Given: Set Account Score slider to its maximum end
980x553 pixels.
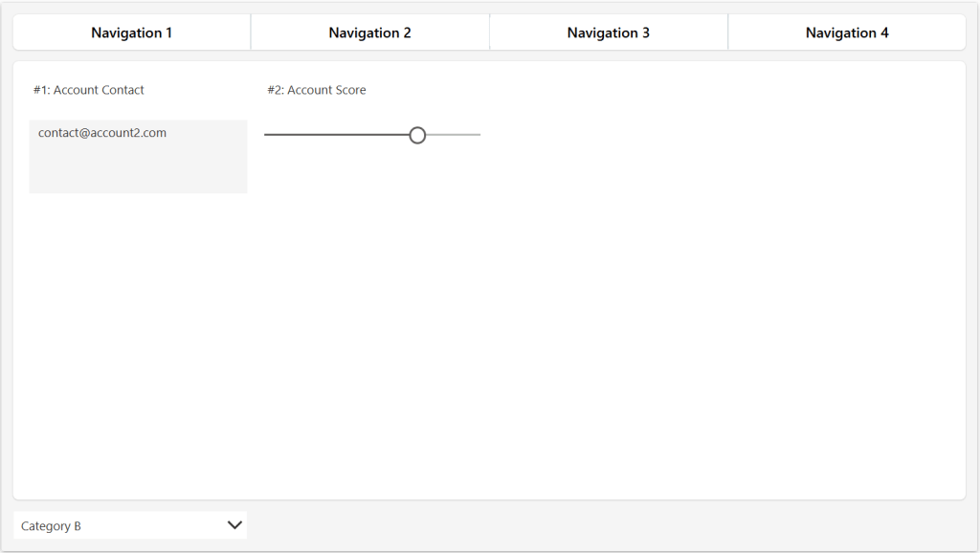Looking at the screenshot, I should coord(479,135).
